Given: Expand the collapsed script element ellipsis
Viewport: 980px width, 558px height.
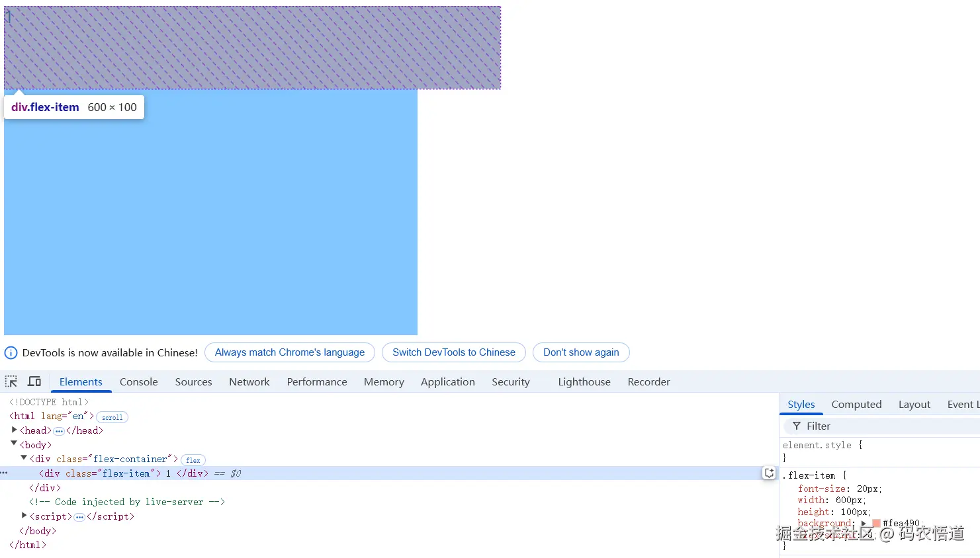Looking at the screenshot, I should click(x=79, y=517).
